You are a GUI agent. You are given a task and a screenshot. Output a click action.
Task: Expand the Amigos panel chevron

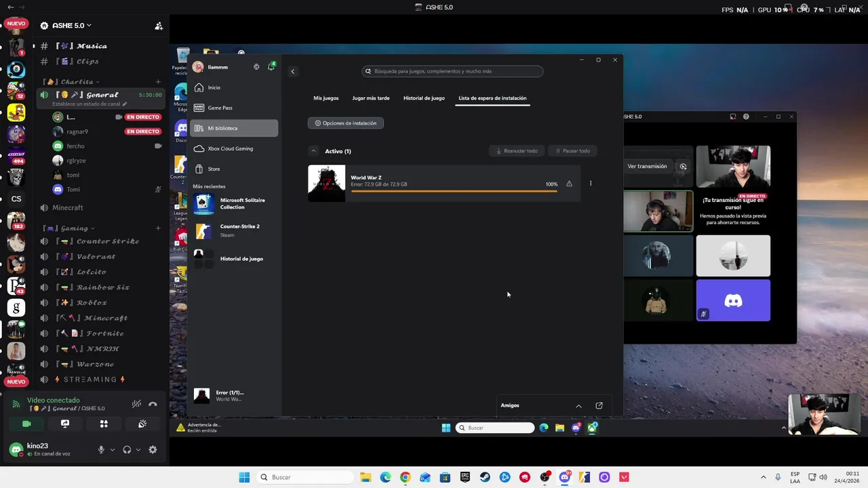(x=578, y=406)
